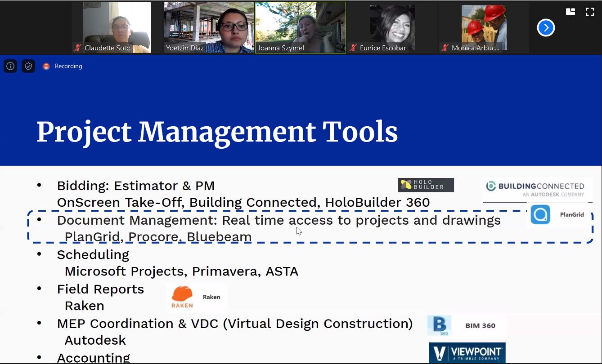
Task: Select Yoetzin Diaz's video thumbnail
Action: click(209, 27)
